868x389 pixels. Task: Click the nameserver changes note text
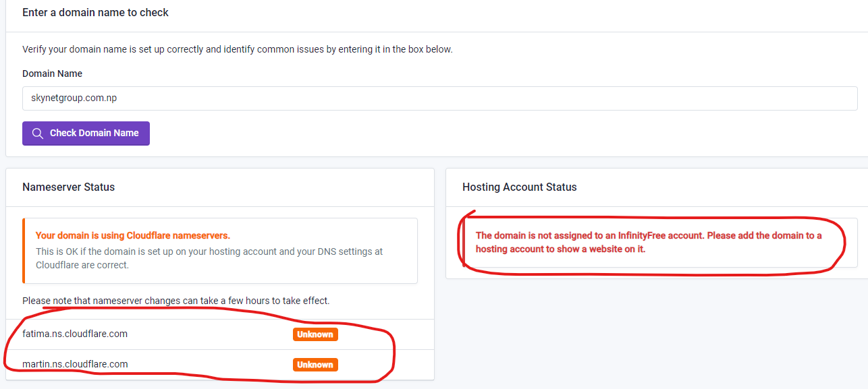coord(175,301)
